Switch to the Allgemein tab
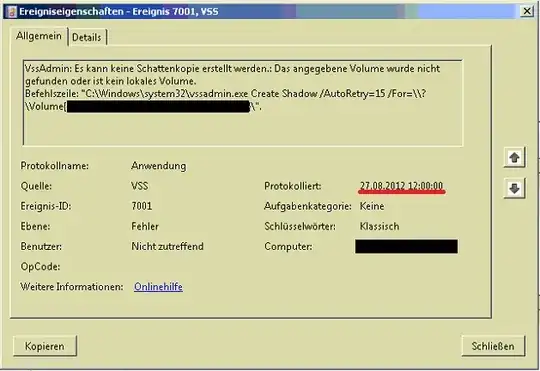The width and height of the screenshot is (540, 371). (39, 36)
